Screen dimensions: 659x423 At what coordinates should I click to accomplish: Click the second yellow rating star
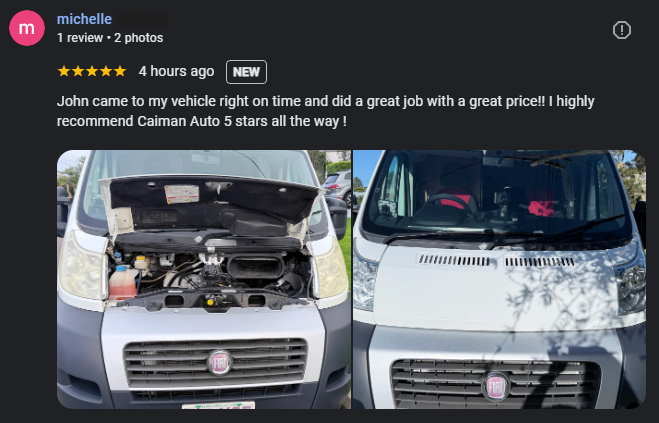tap(78, 71)
